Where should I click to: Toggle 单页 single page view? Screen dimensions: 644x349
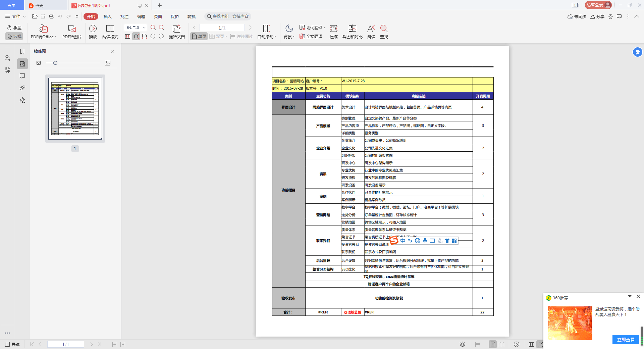coord(199,36)
